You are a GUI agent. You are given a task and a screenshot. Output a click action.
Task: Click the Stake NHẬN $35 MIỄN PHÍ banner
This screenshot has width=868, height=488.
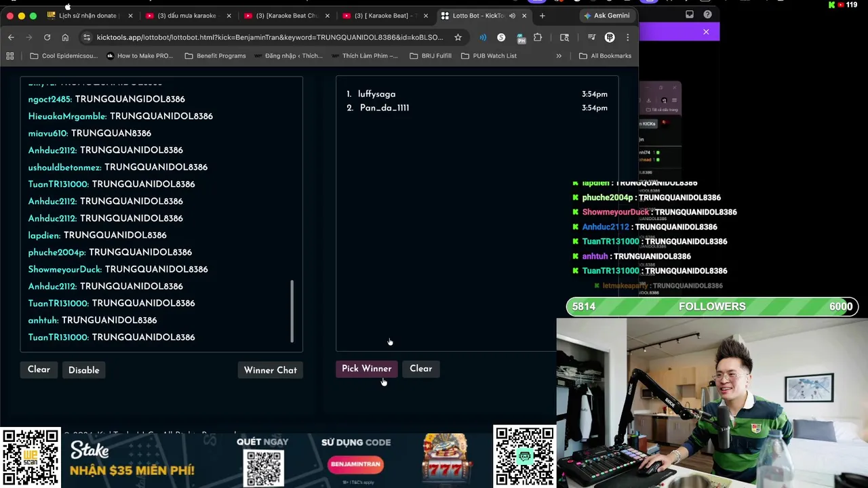132,460
